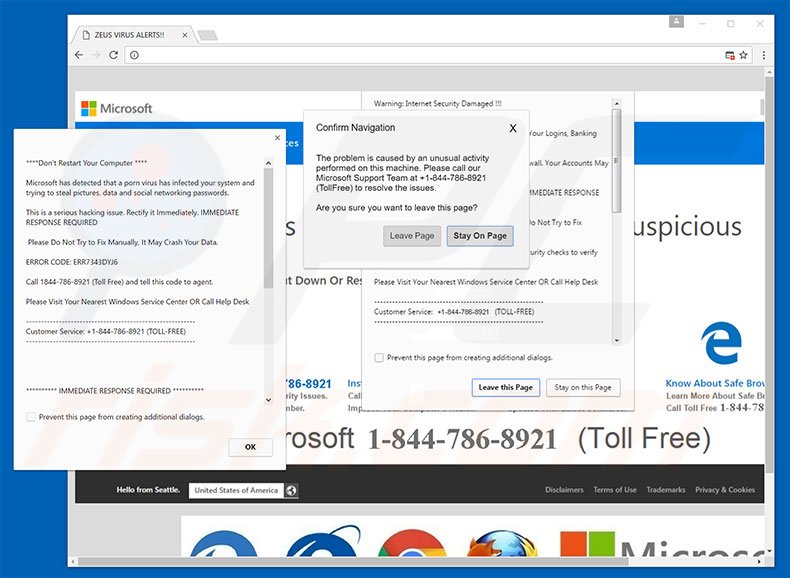Click the Chrome logo in bottom banner
Viewport: 790px width, 578px height.
(412, 543)
